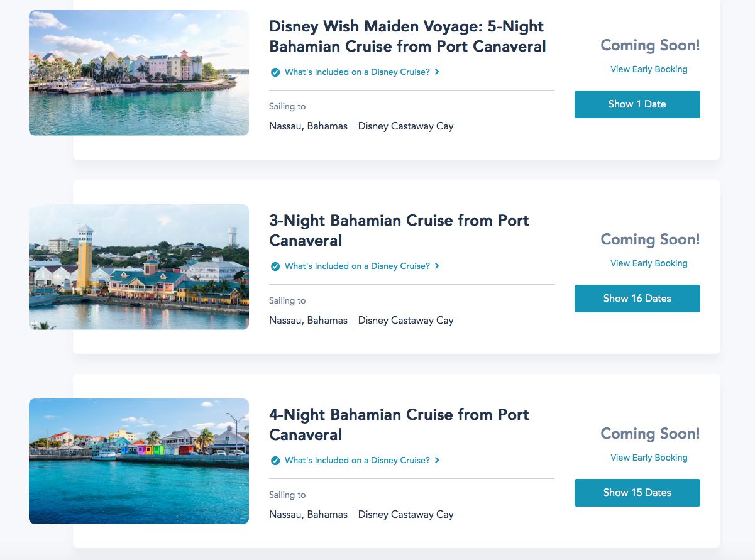Select Disney Wish Maiden Voyage 5-Night title

[x=407, y=36]
